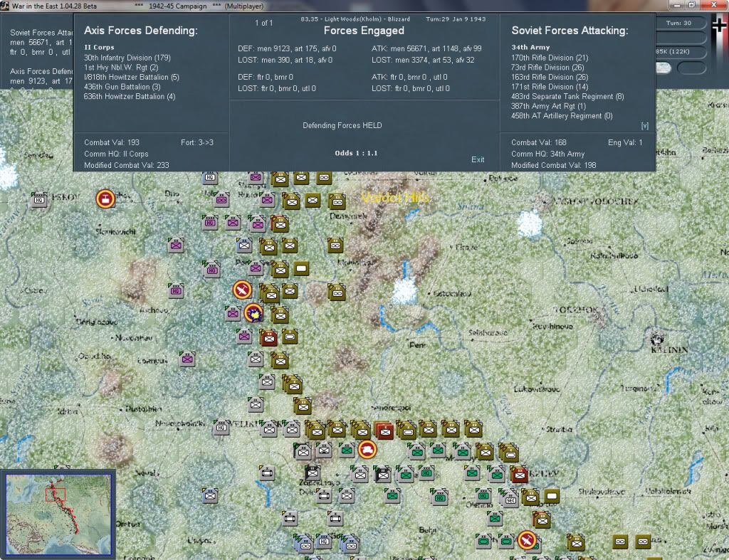Click the 436th Gun Battalion (3) entry
The height and width of the screenshot is (560, 729).
(122, 87)
